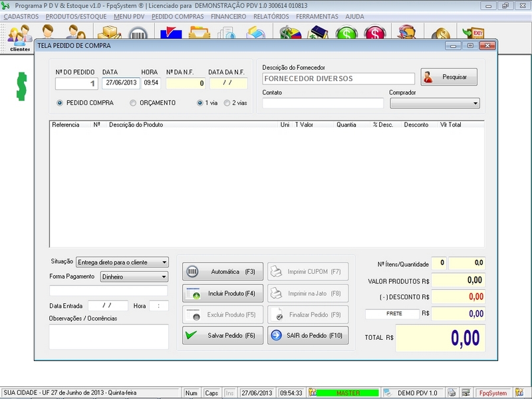Choose the 1 via option
This screenshot has height=399, width=532.
(200, 103)
